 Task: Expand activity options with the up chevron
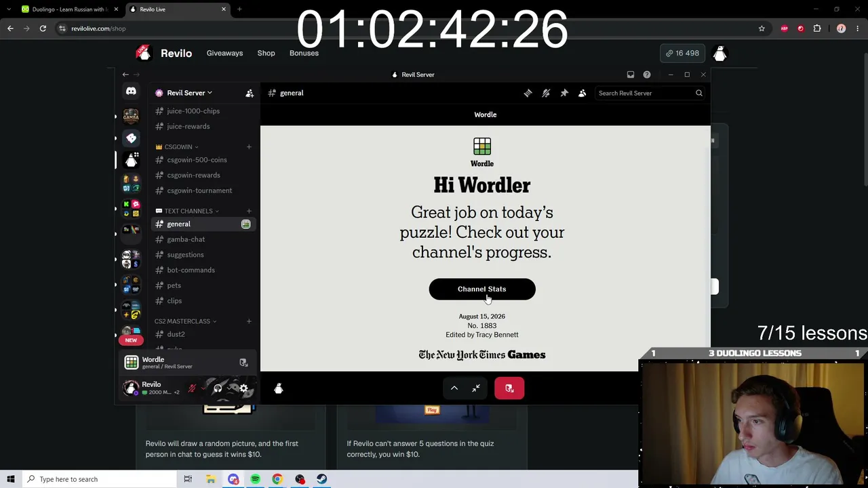pyautogui.click(x=454, y=388)
